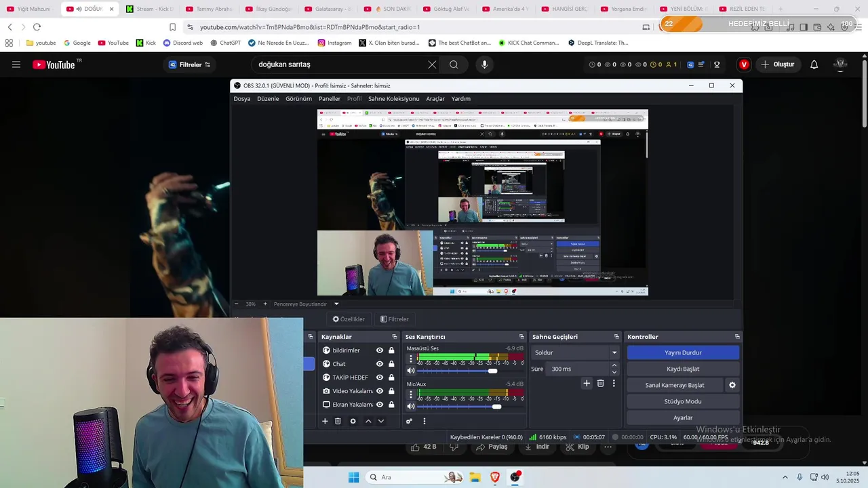
Task: Toggle visibility of TAKİP HEDEF source
Action: [380, 378]
